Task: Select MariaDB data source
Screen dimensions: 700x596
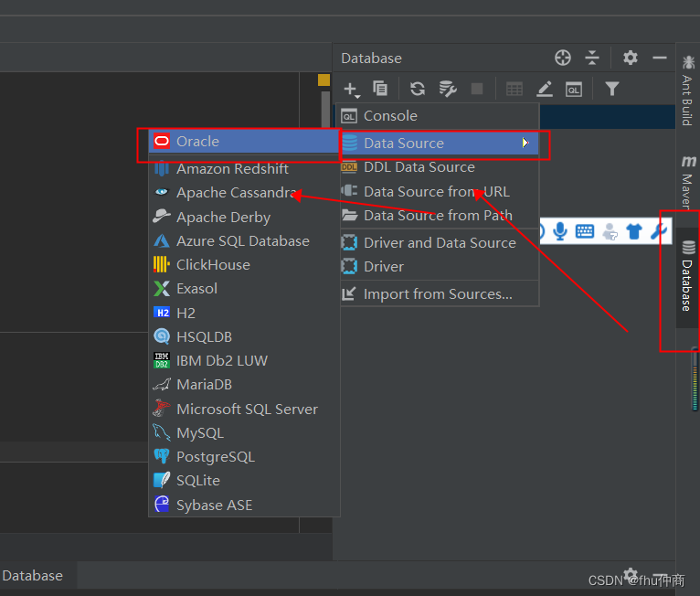Action: pyautogui.click(x=244, y=385)
